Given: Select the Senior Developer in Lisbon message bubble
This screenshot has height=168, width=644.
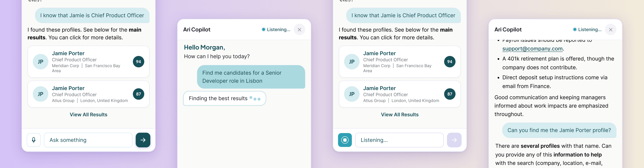Looking at the screenshot, I should [251, 77].
